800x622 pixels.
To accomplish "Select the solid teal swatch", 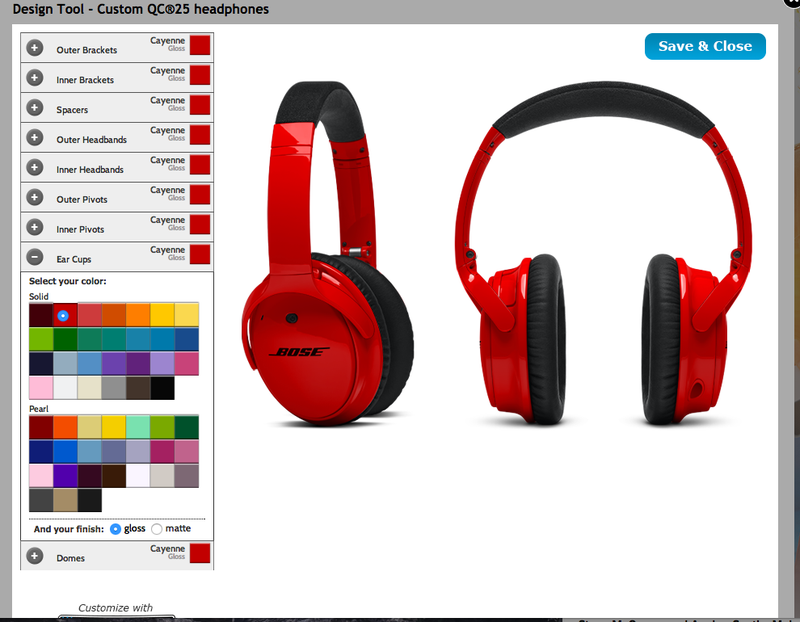I will coord(114,340).
